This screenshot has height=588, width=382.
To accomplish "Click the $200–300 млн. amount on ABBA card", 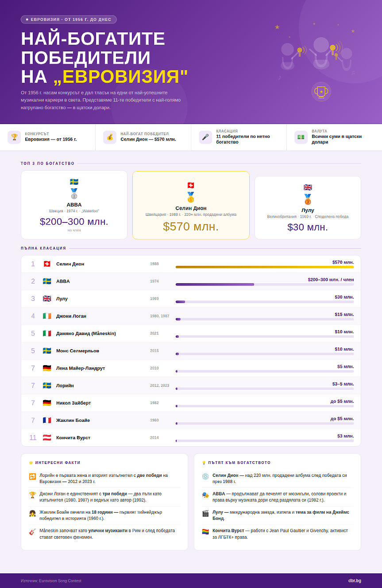I will 74,222.
